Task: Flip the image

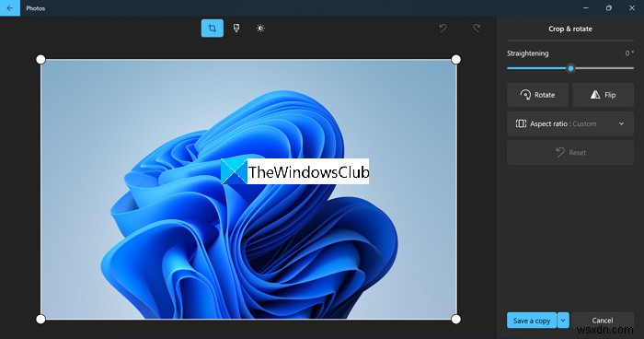Action: pos(603,95)
